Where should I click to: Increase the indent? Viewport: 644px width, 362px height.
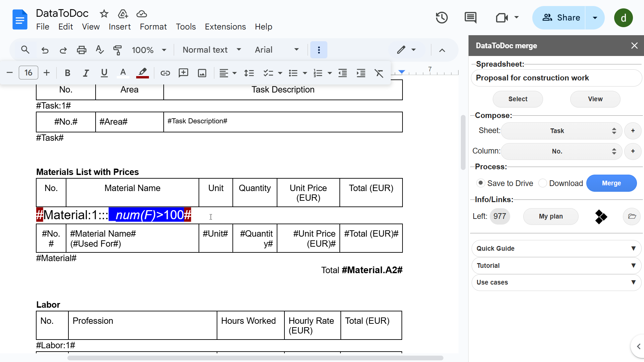[361, 73]
